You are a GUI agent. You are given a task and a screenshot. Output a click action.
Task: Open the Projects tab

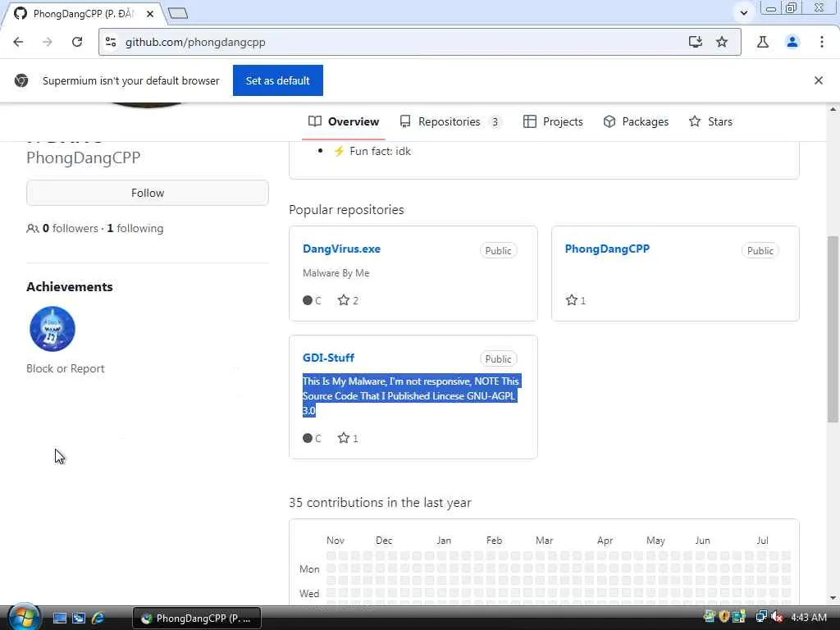[x=553, y=121]
